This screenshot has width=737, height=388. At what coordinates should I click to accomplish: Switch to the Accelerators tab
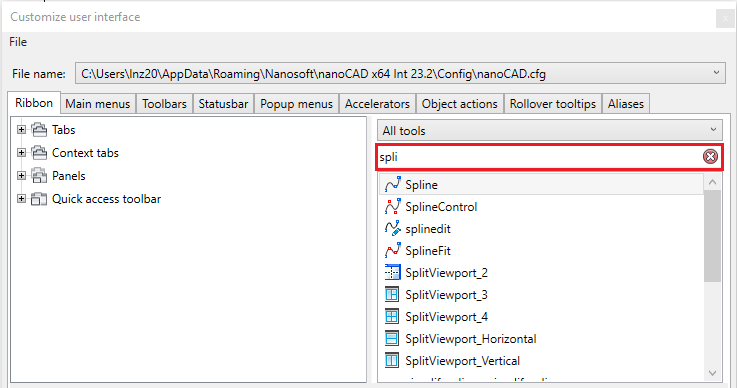(377, 103)
